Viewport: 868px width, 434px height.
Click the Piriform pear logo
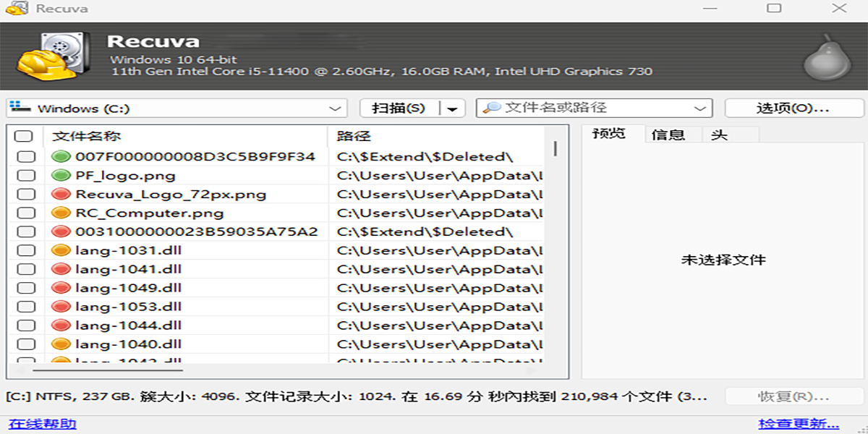tap(827, 57)
